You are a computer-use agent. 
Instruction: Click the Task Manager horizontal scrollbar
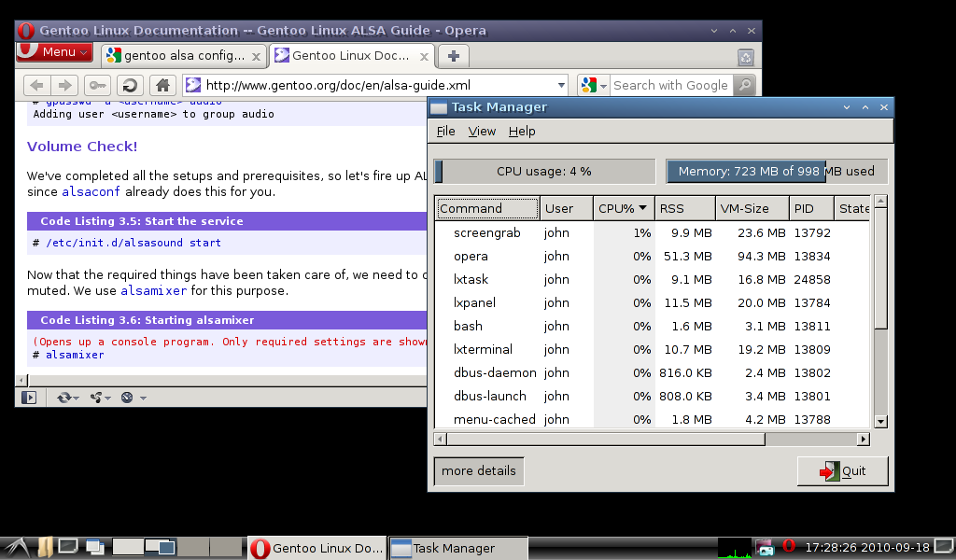point(599,439)
